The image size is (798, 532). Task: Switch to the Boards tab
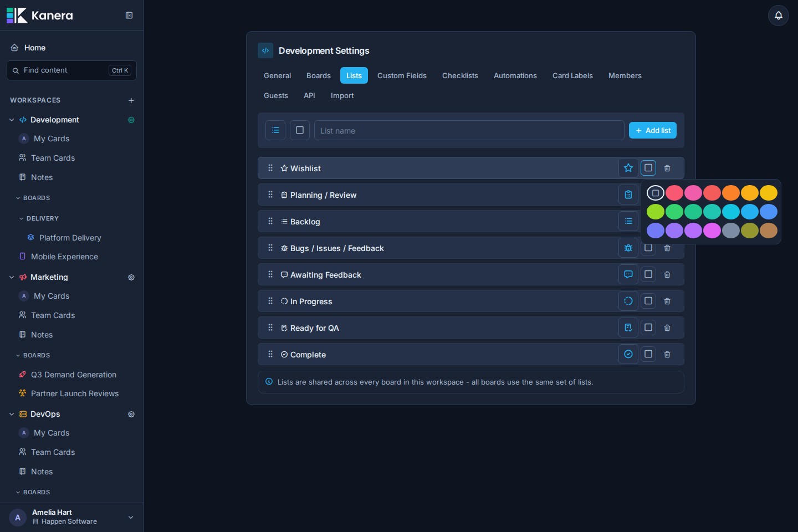pyautogui.click(x=319, y=75)
